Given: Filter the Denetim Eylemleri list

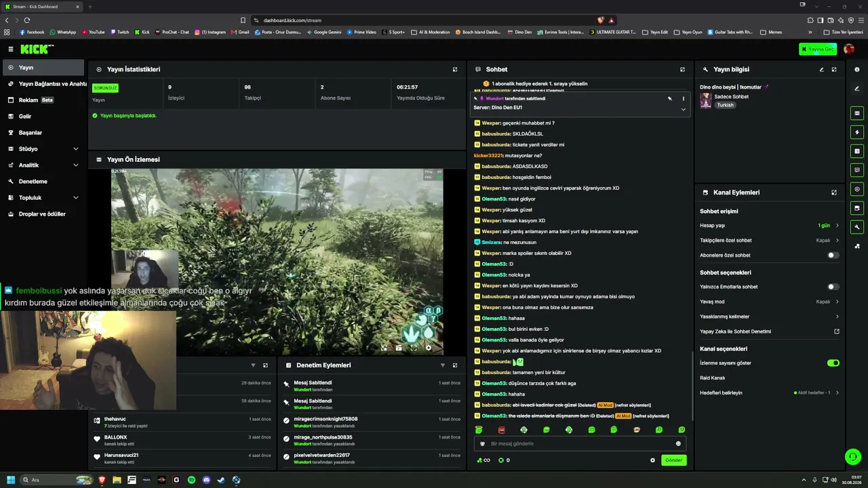Looking at the screenshot, I should [443, 365].
